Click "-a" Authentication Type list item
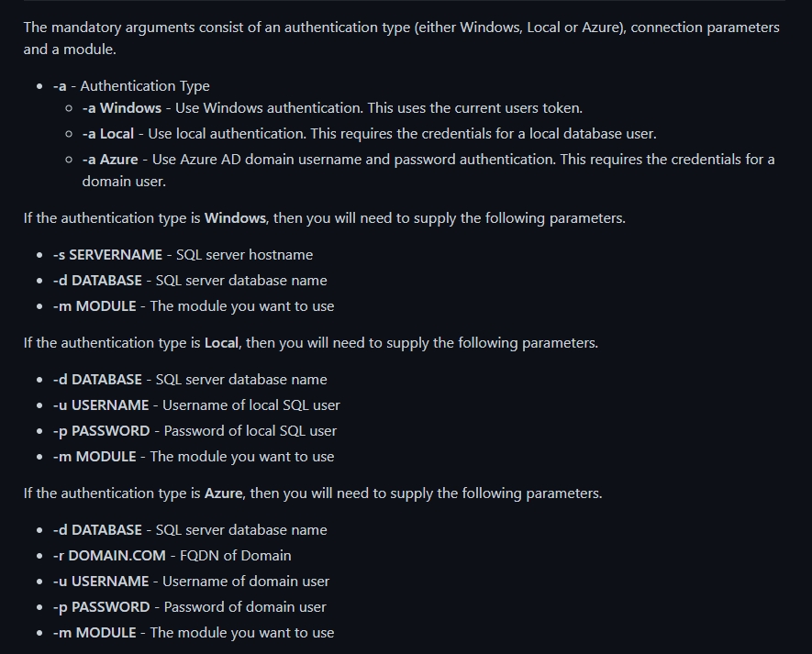The image size is (812, 654). (131, 86)
